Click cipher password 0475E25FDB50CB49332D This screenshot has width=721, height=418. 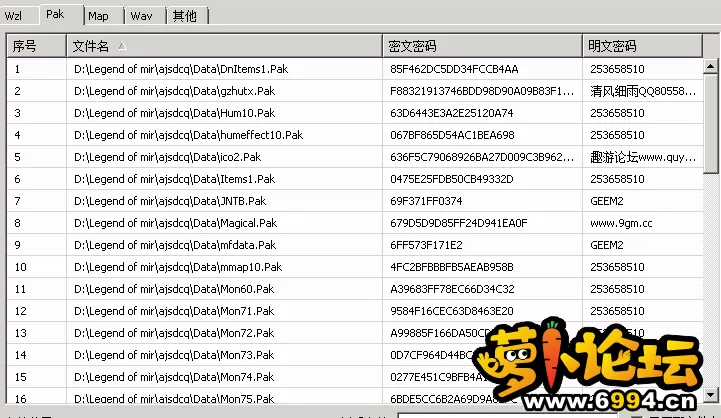pos(452,179)
